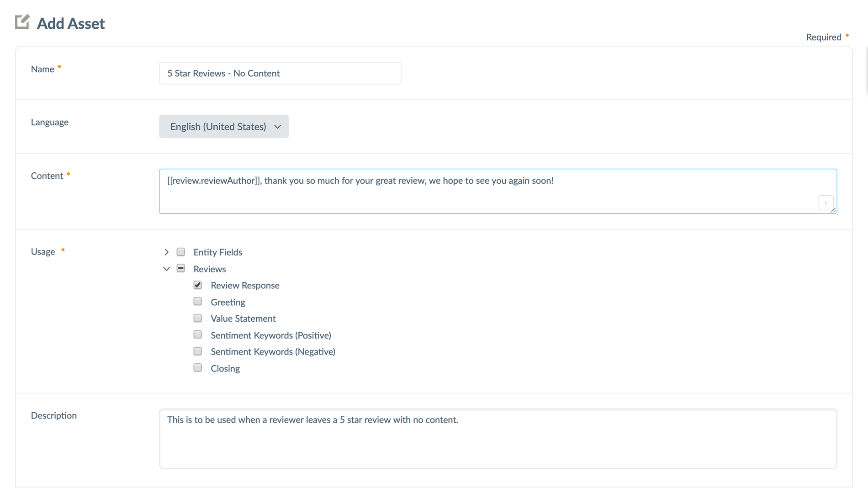
Task: Check the Closing checkbox
Action: point(198,368)
